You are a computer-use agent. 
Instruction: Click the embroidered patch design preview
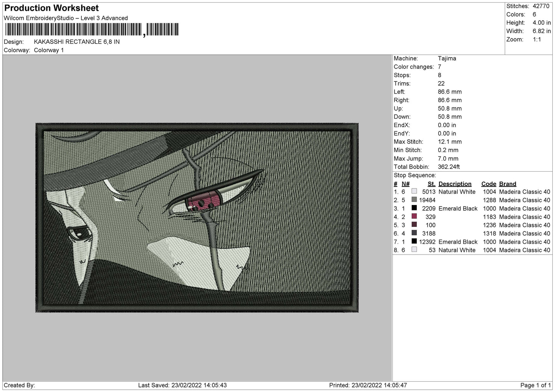197,218
